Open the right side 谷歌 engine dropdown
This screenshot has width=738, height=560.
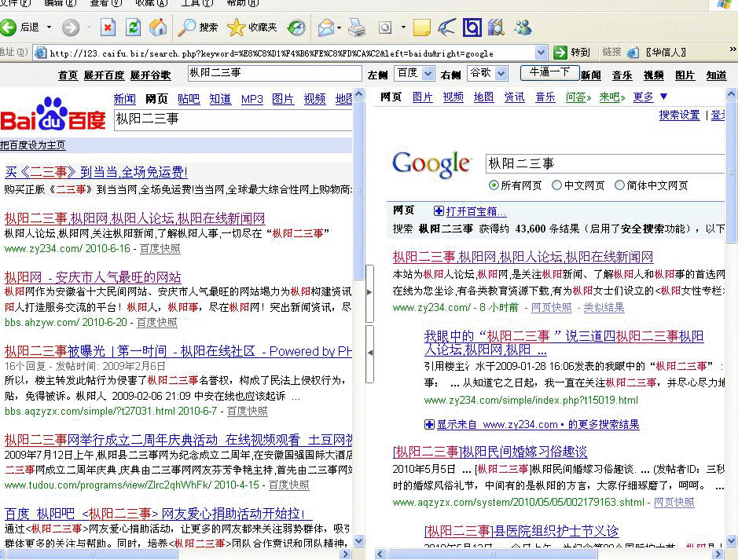pos(501,73)
